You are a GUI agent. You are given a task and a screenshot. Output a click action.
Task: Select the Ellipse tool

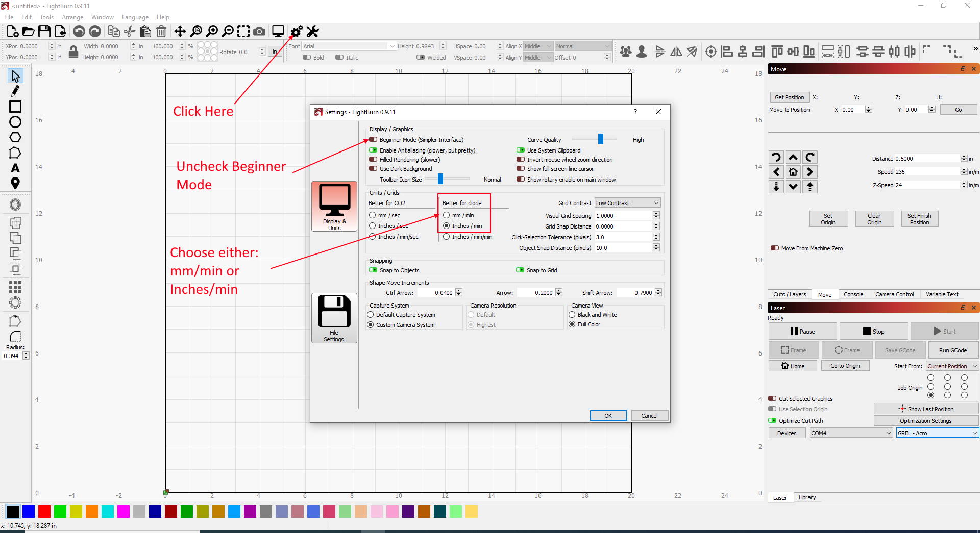15,122
